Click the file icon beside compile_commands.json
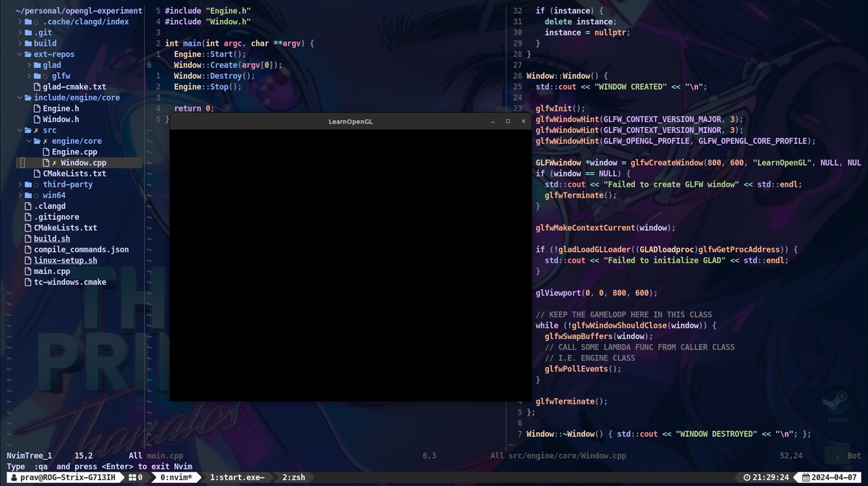 29,250
